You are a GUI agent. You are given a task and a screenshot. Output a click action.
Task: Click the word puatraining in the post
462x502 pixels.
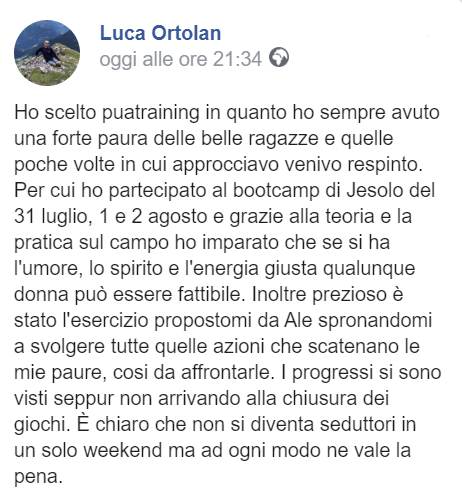pyautogui.click(x=151, y=113)
